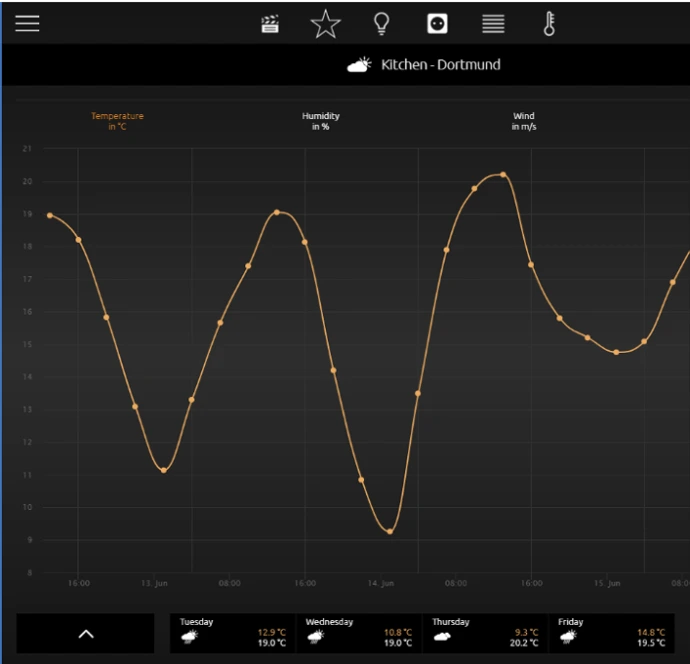Image resolution: width=690 pixels, height=664 pixels.
Task: Switch chart to Wind in m/s
Action: (x=523, y=122)
